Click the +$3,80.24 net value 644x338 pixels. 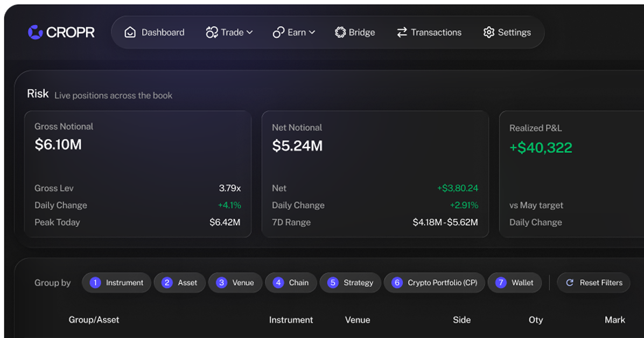458,188
